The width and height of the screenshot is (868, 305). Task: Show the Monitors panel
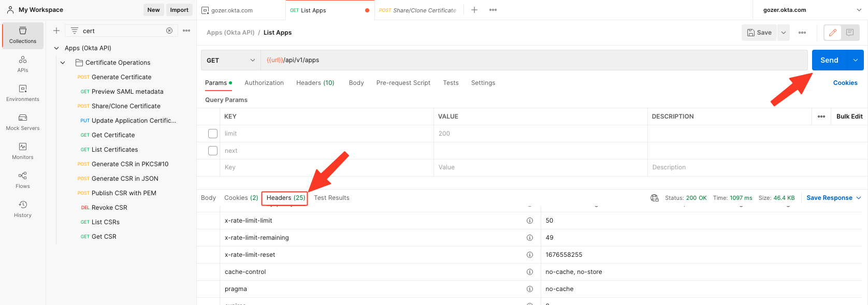pos(23,151)
